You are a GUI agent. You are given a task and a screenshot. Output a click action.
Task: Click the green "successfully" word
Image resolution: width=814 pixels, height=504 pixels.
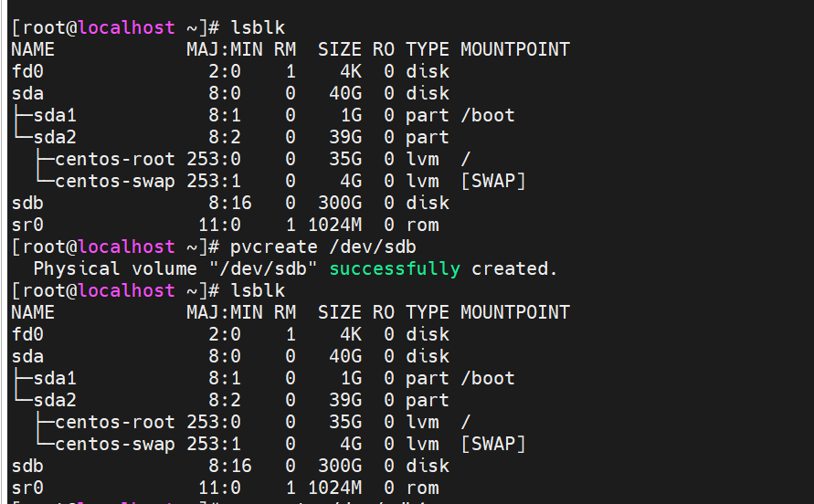pos(395,268)
